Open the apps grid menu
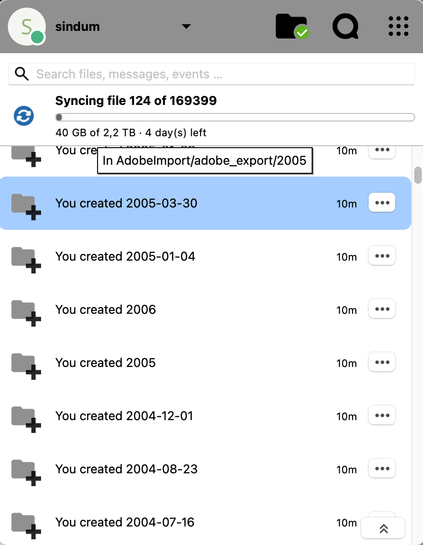The height and width of the screenshot is (545, 423). [x=398, y=26]
